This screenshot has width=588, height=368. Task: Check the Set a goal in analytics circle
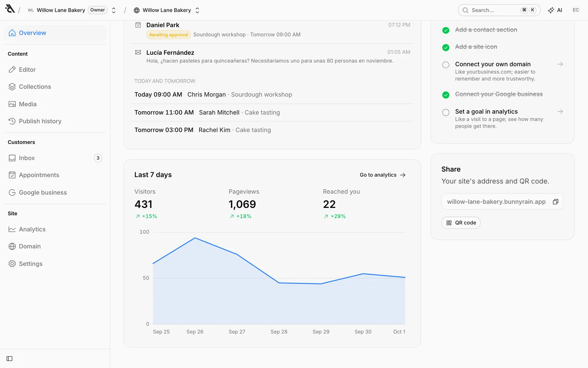coord(446,112)
